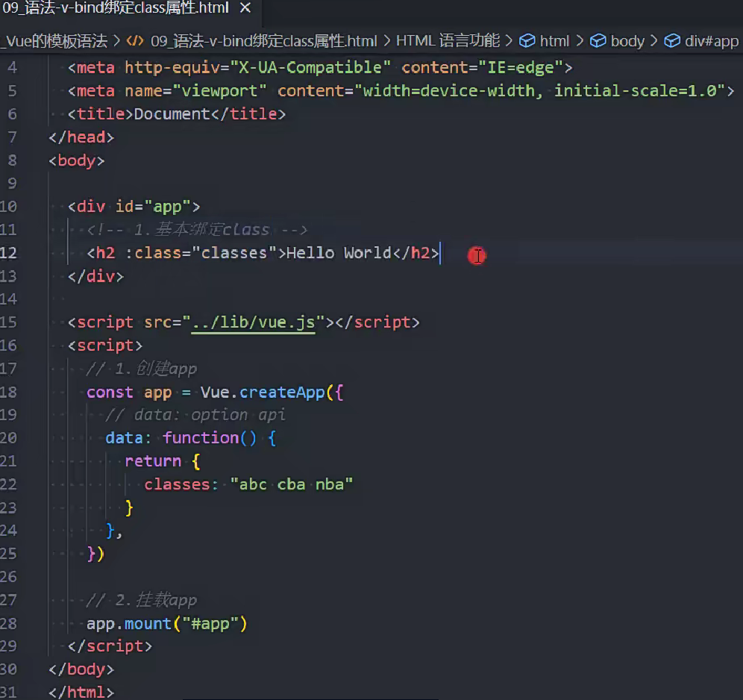
Task: Click the createApp method name
Action: 282,393
